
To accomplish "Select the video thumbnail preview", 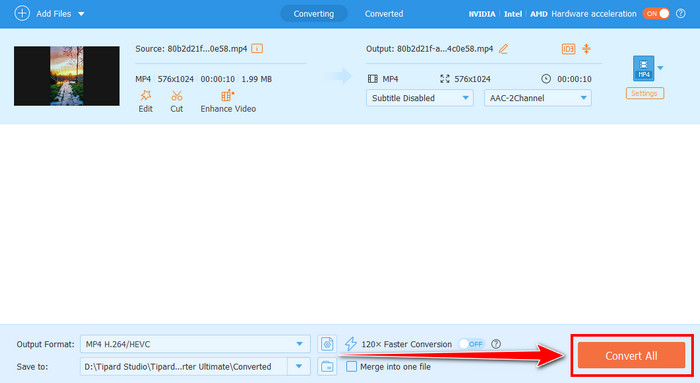I will [67, 76].
